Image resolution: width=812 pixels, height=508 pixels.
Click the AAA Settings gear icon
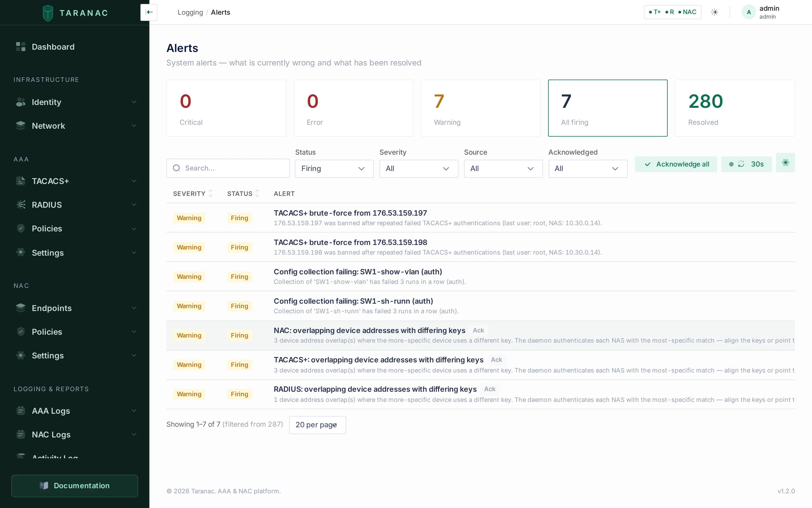tap(21, 252)
